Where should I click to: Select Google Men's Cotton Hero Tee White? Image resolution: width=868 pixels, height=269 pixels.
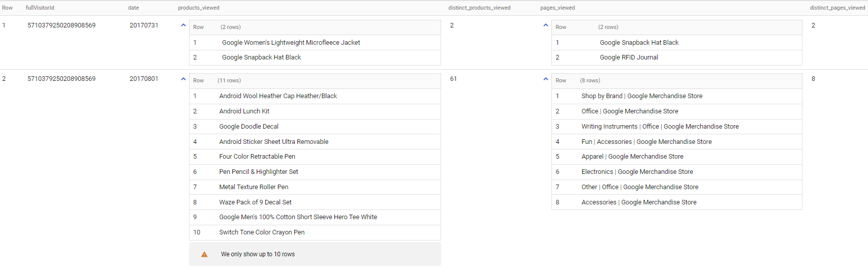click(298, 217)
